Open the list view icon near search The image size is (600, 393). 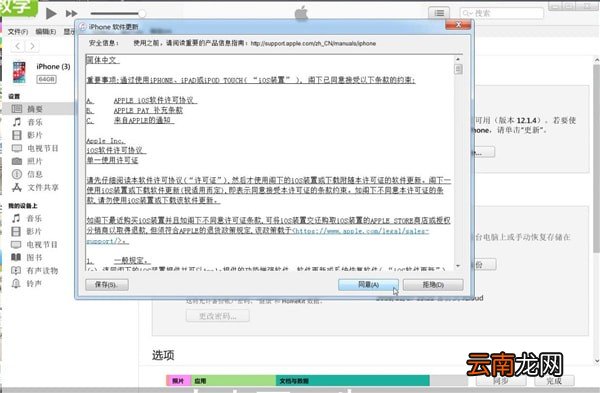[439, 13]
